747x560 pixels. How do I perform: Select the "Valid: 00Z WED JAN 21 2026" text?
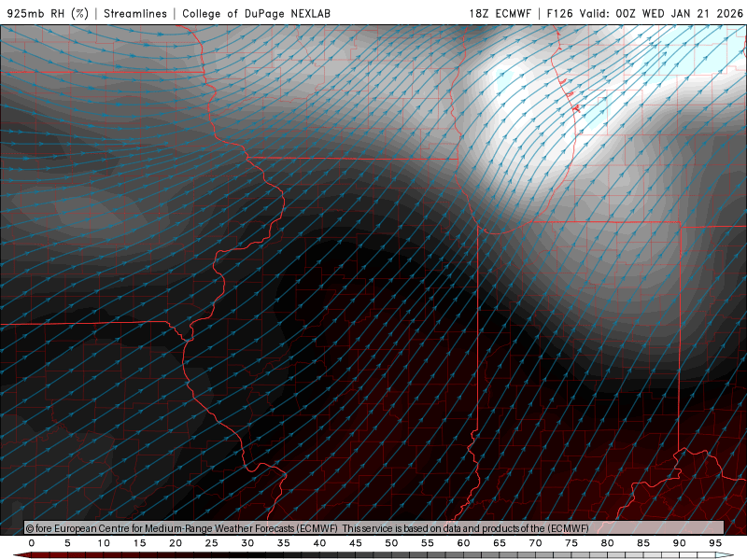[661, 13]
